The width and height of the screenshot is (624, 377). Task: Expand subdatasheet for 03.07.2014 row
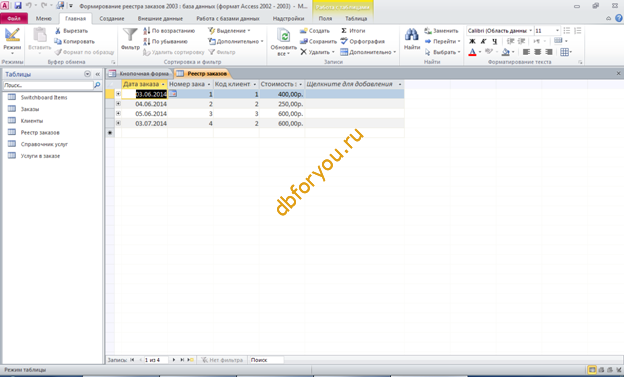[x=118, y=123]
